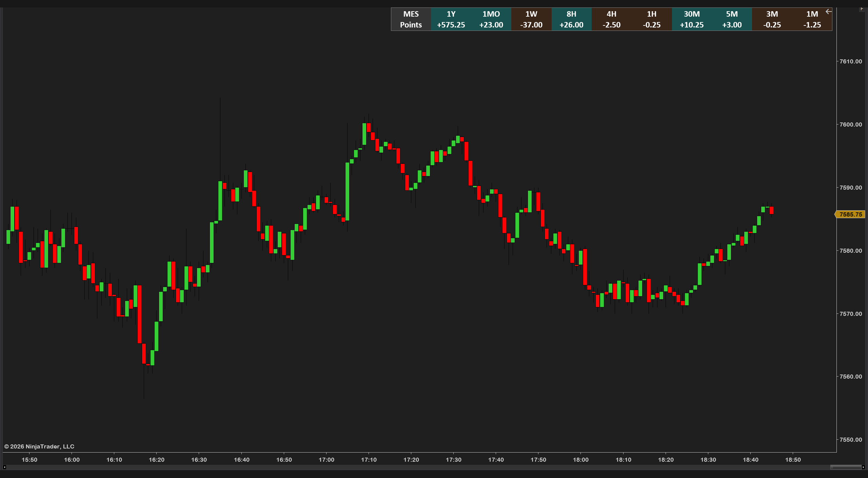Viewport: 868px width, 478px height.
Task: Click the 7600.00 label on price axis
Action: (x=851, y=125)
